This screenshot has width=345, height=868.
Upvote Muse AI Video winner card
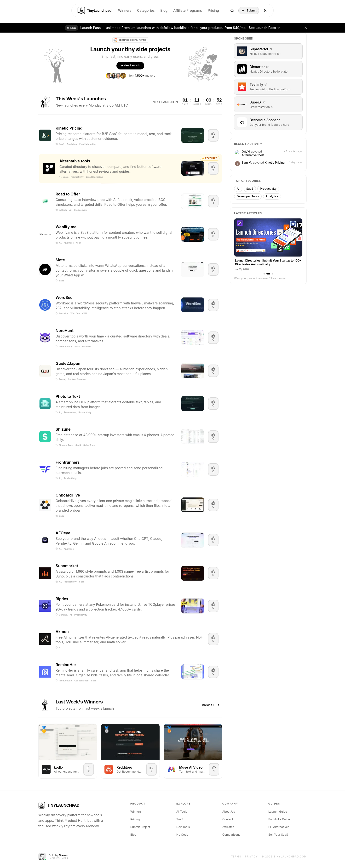click(x=214, y=769)
